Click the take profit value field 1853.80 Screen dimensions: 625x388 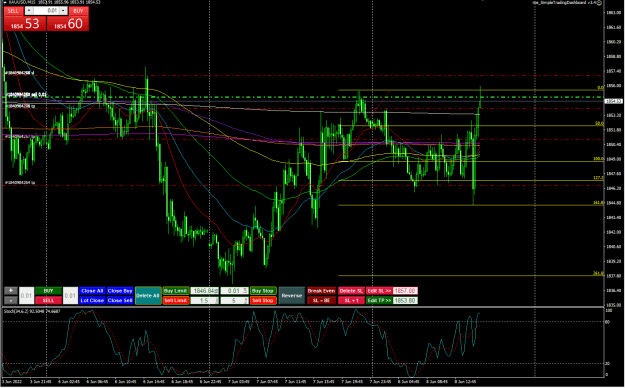tap(405, 300)
